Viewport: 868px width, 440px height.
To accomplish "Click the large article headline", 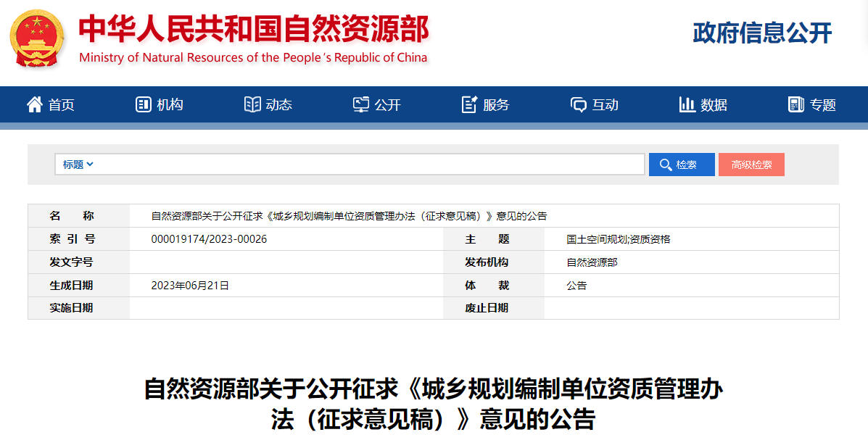I will (434, 404).
